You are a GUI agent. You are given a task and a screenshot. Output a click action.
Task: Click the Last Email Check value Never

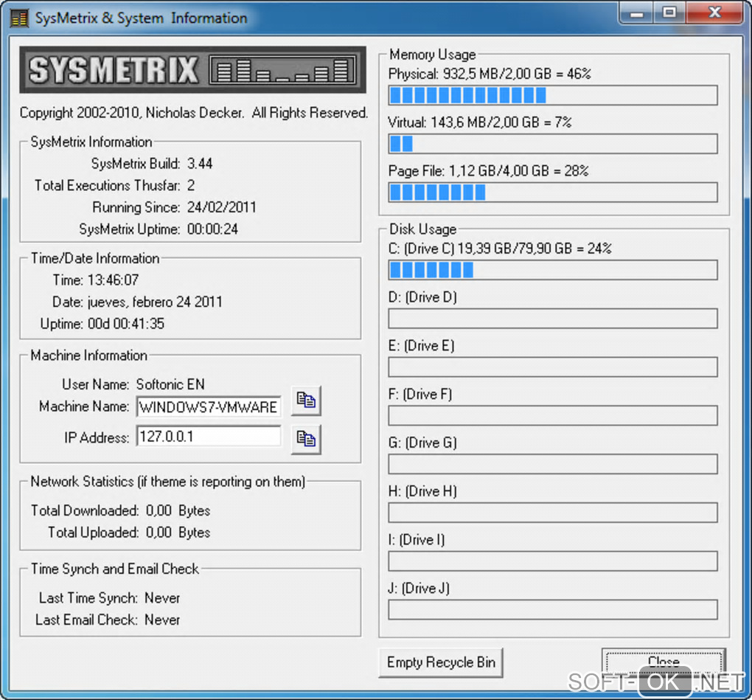pyautogui.click(x=162, y=620)
